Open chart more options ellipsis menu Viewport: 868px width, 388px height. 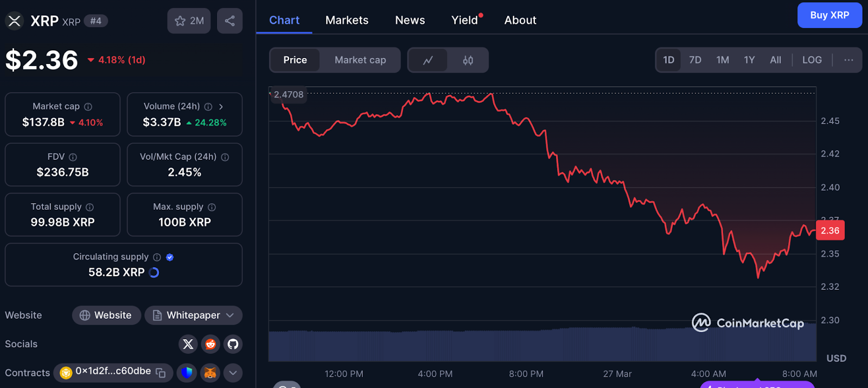tap(848, 60)
